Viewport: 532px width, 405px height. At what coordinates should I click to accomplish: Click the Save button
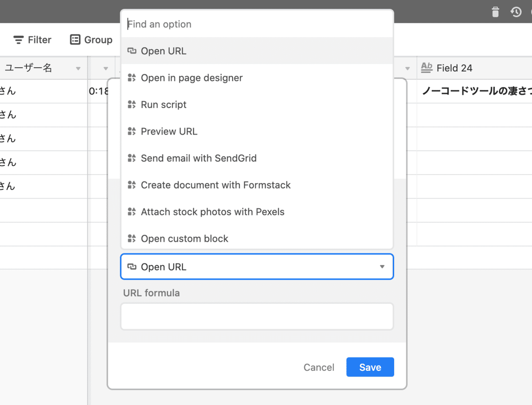(x=370, y=367)
